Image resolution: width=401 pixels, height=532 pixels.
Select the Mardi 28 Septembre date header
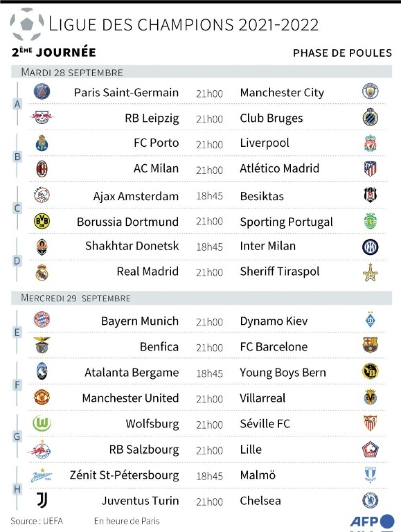[201, 72]
